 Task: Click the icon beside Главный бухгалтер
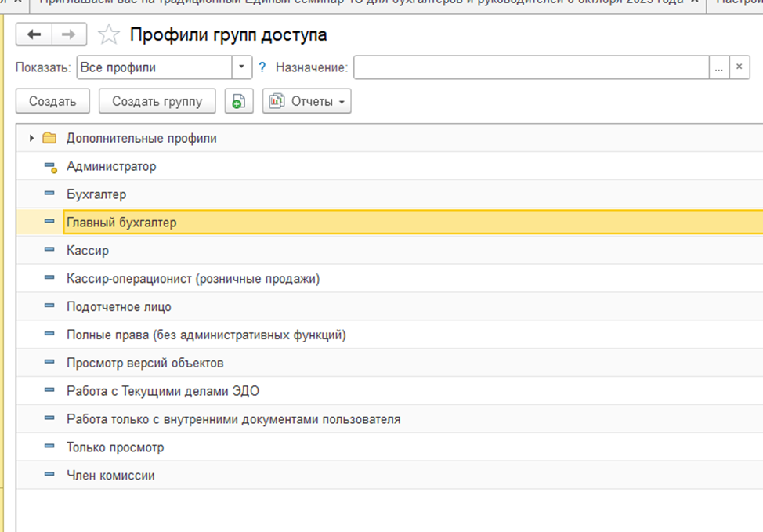tap(49, 222)
